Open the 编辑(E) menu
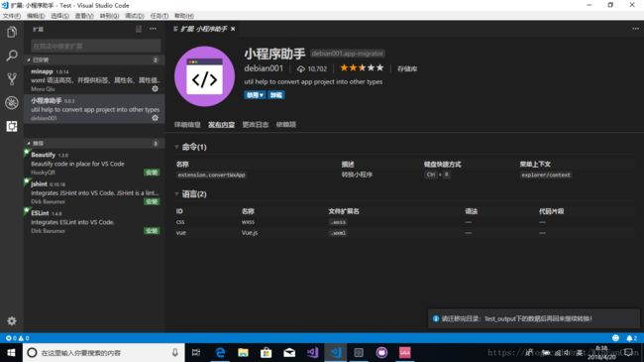The image size is (644, 362). click(x=36, y=16)
